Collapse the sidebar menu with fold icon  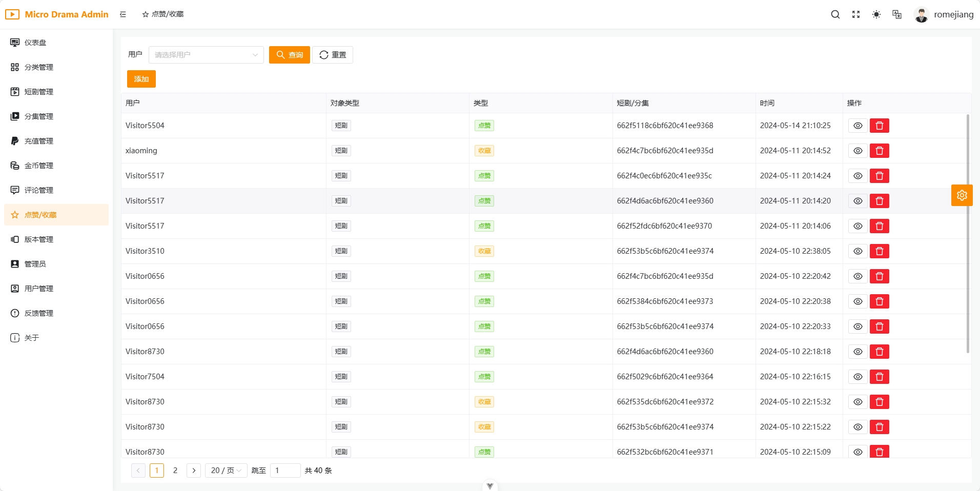[123, 14]
